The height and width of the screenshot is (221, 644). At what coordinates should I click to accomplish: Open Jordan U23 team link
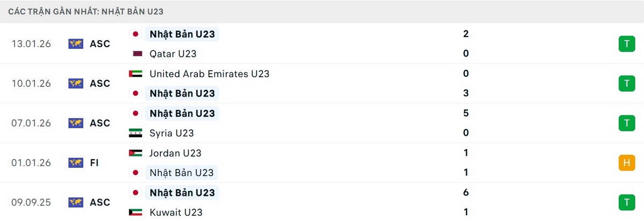tap(175, 153)
